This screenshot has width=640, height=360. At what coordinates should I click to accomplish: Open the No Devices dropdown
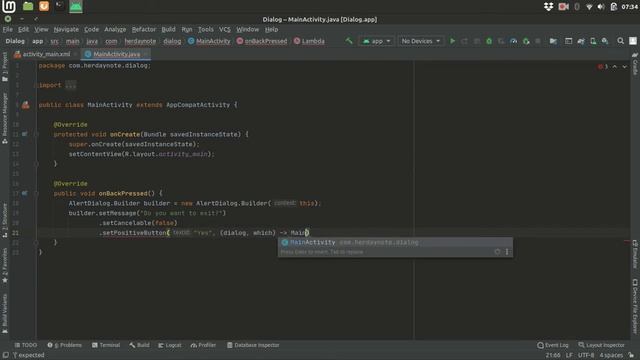pyautogui.click(x=420, y=41)
